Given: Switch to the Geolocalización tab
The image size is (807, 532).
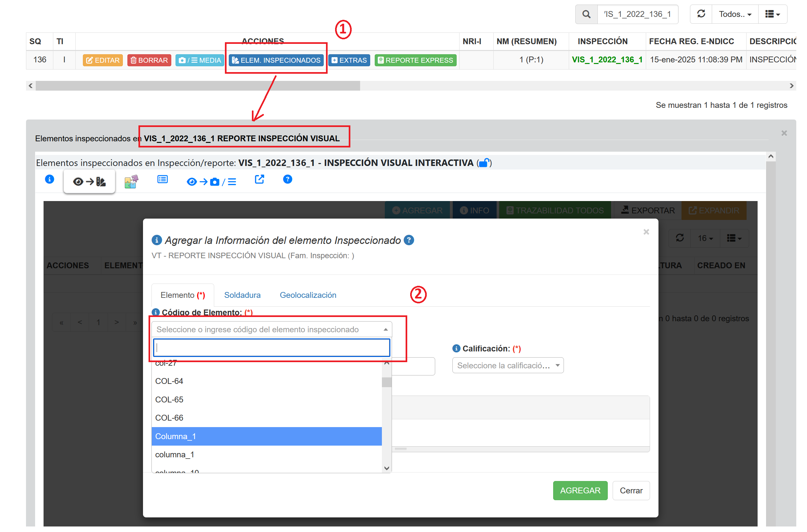Looking at the screenshot, I should tap(307, 295).
